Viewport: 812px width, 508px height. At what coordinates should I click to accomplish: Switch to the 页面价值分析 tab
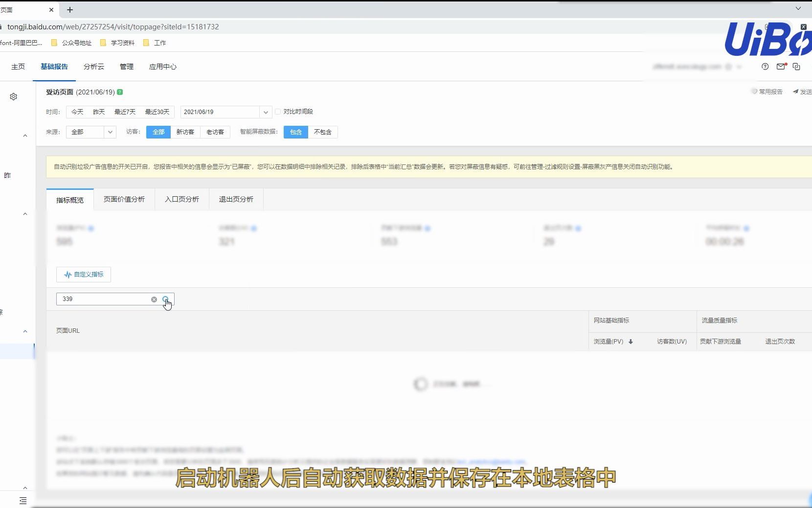[x=124, y=199]
